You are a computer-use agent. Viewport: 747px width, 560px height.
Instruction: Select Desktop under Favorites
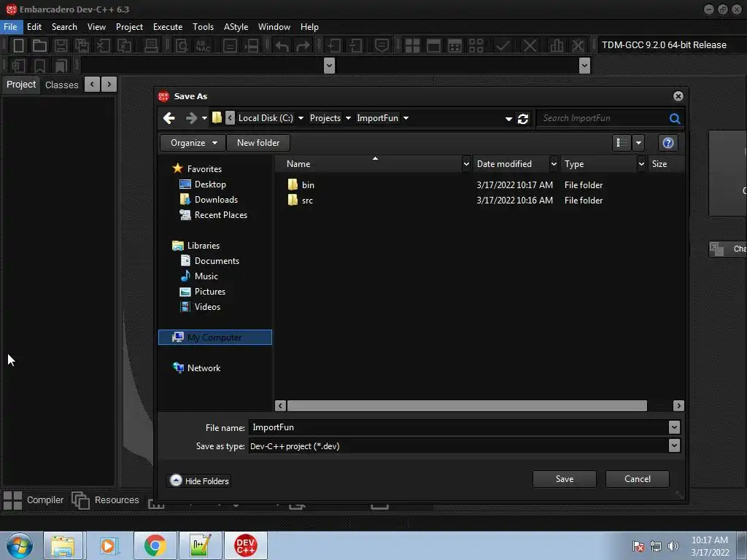point(203,184)
